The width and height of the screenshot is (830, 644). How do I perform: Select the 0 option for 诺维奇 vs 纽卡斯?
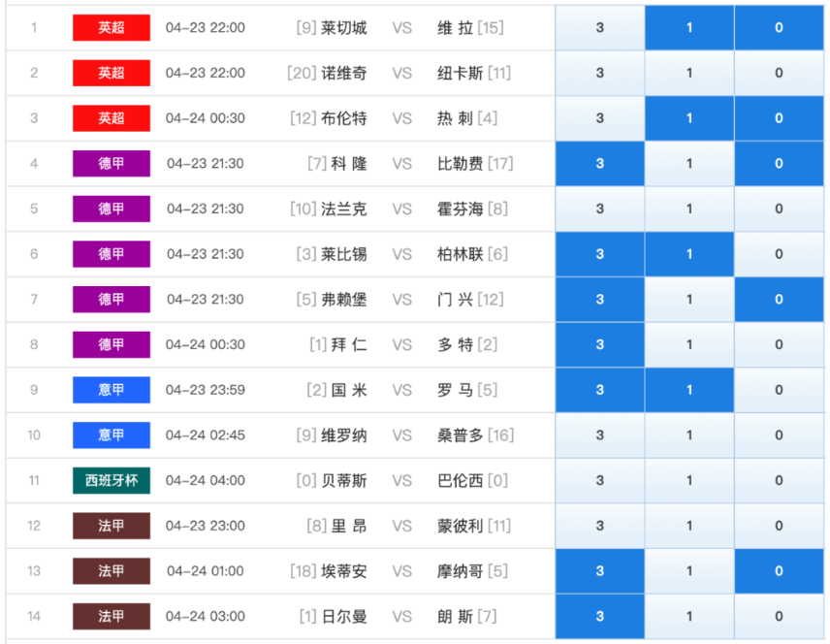coord(779,73)
